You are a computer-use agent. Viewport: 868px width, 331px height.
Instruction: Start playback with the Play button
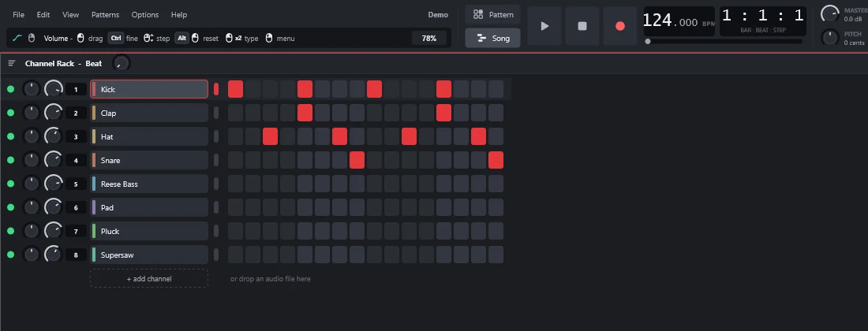tap(544, 26)
